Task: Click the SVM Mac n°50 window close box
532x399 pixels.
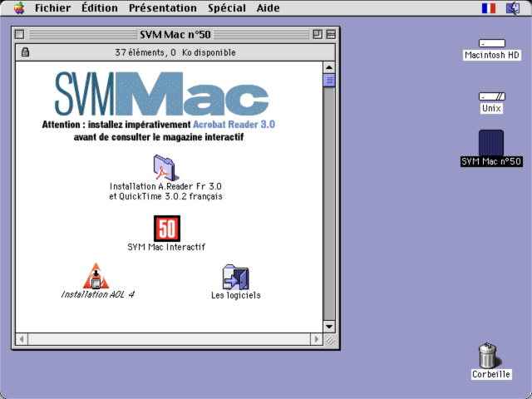Action: [20, 34]
